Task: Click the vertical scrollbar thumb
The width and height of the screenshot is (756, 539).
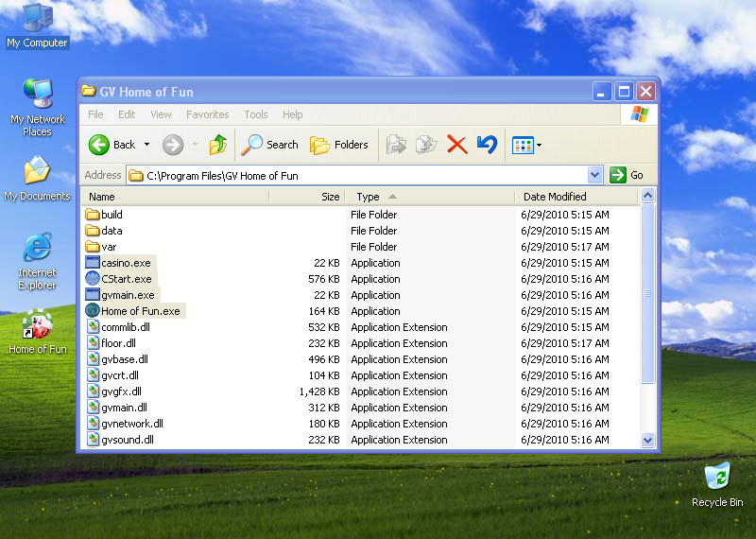Action: click(x=647, y=293)
